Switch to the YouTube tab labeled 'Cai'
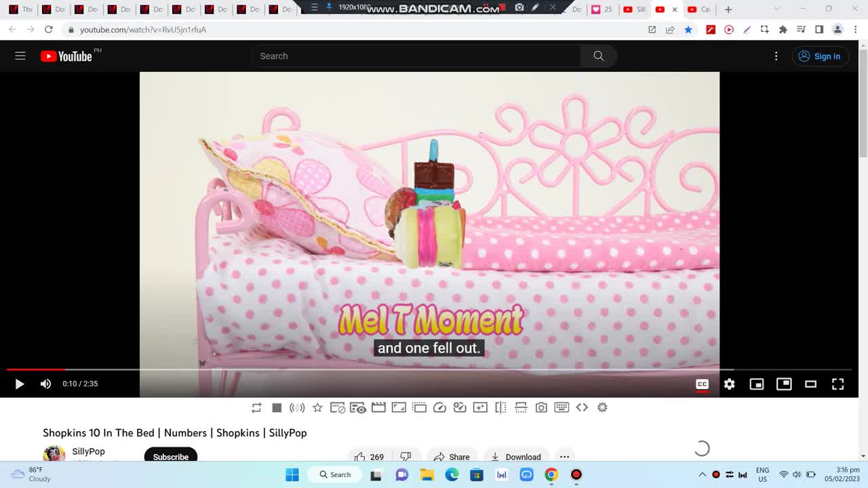This screenshot has height=488, width=868. pos(698,9)
